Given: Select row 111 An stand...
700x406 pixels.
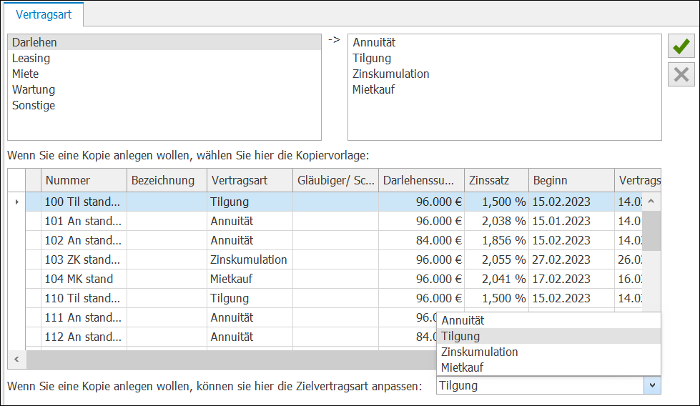Looking at the screenshot, I should 231,318.
